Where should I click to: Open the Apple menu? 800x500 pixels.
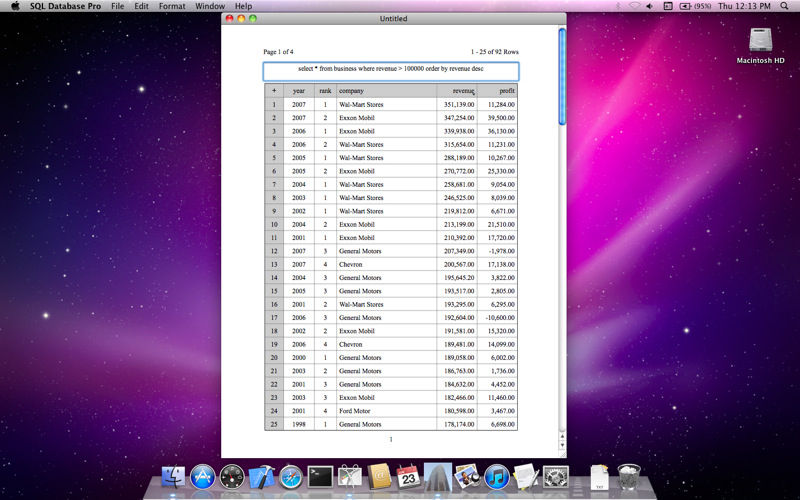[x=15, y=6]
